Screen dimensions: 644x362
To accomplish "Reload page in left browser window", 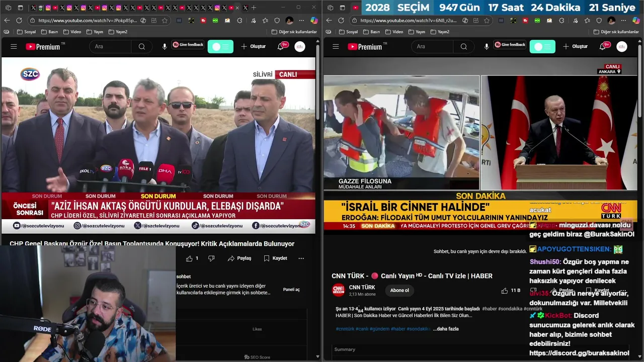I will point(19,21).
